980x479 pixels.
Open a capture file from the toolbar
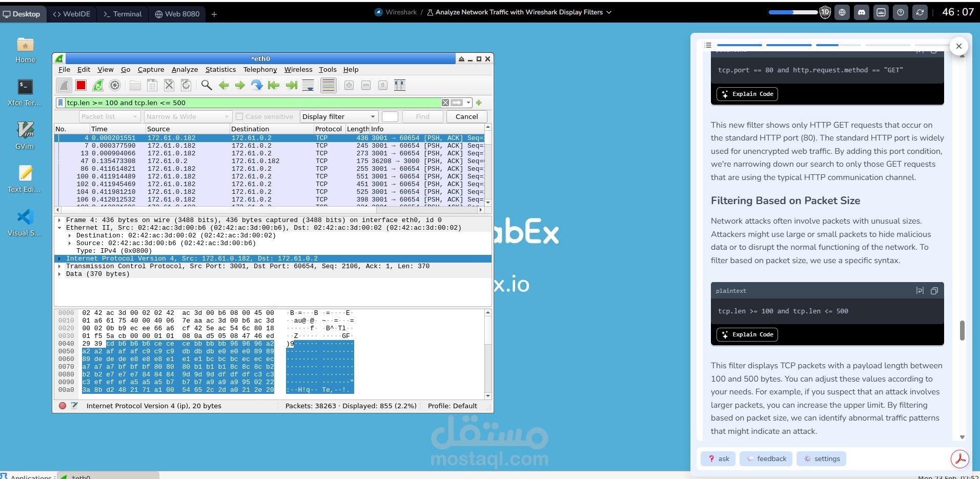(x=135, y=85)
